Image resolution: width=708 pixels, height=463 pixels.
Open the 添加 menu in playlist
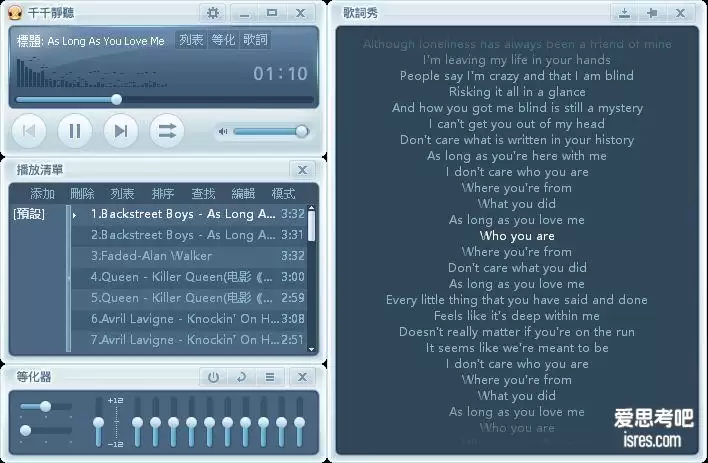point(42,194)
